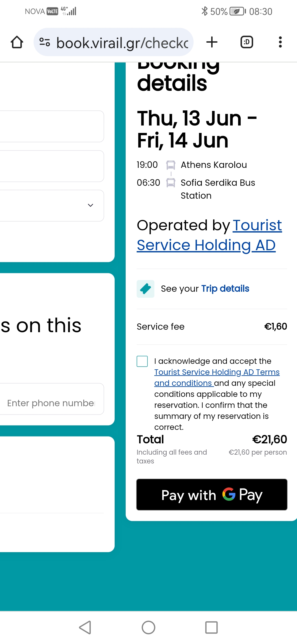The height and width of the screenshot is (644, 297).
Task: Pay with Google Pay button
Action: tap(212, 495)
